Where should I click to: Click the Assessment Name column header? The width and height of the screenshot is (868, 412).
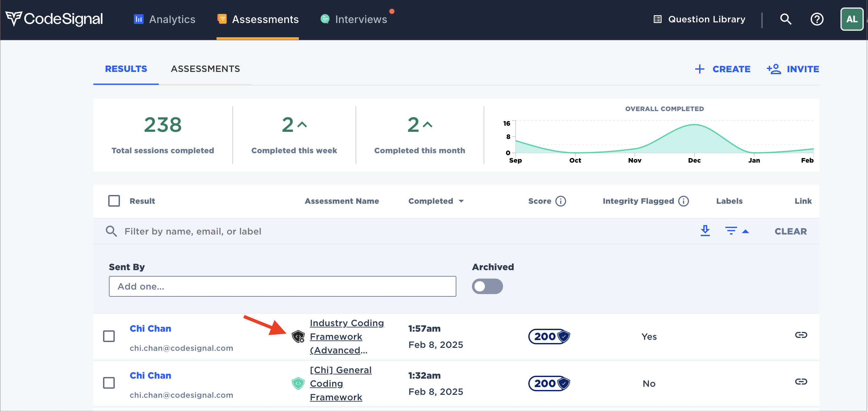tap(342, 201)
